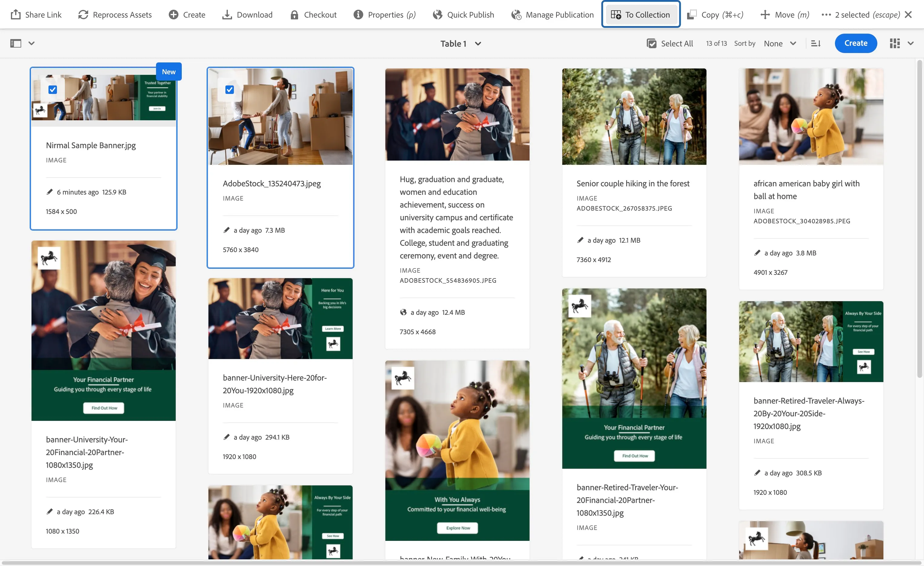Image resolution: width=924 pixels, height=566 pixels.
Task: Click Copy in the action bar
Action: [x=715, y=15]
